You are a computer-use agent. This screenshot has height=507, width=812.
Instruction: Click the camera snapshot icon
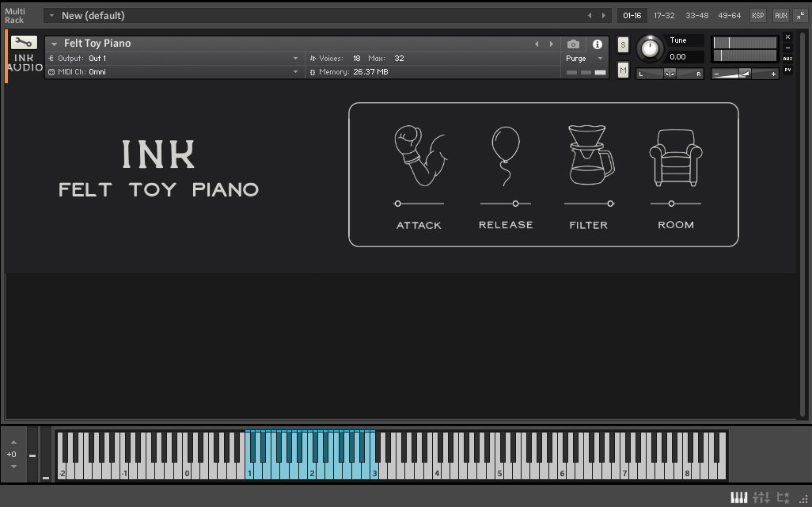click(573, 44)
